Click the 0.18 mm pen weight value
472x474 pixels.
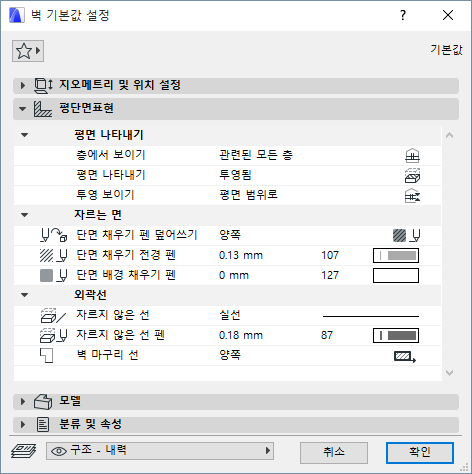(x=241, y=335)
